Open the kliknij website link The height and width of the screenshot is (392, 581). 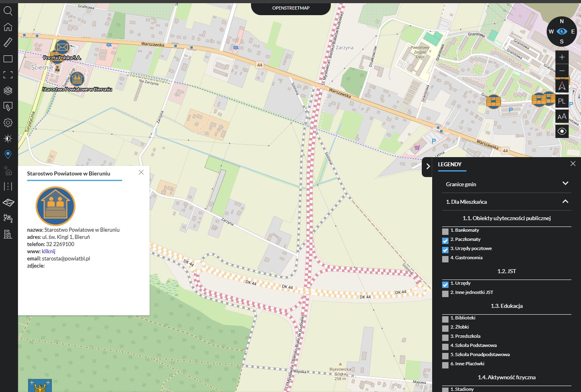tap(48, 251)
